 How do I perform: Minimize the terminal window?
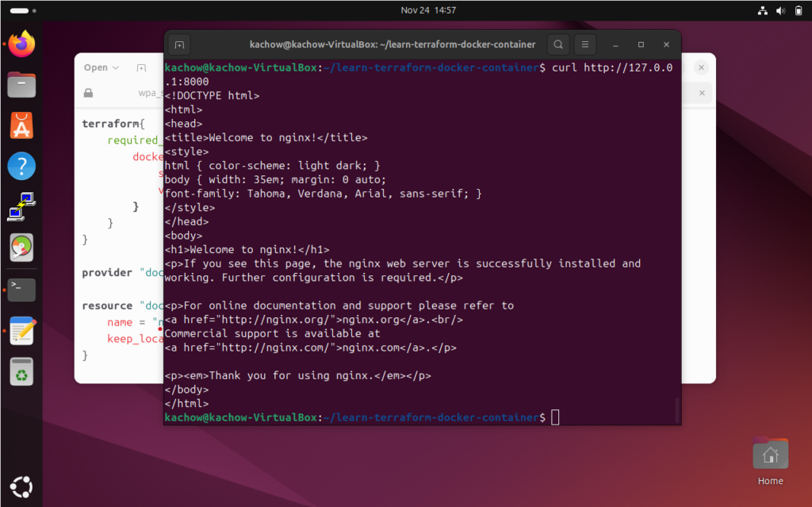(x=615, y=45)
